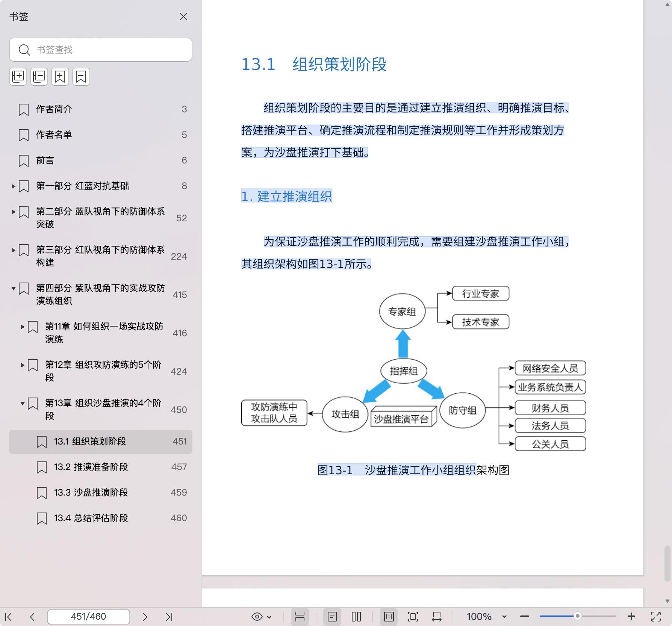Open zoom percentage dropdown

tap(504, 617)
